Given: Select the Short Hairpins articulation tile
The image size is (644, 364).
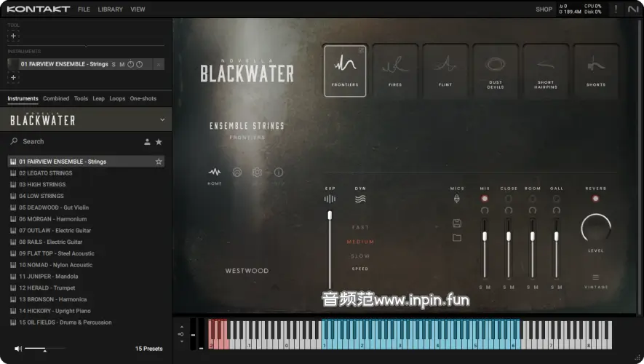Looking at the screenshot, I should click(x=546, y=71).
